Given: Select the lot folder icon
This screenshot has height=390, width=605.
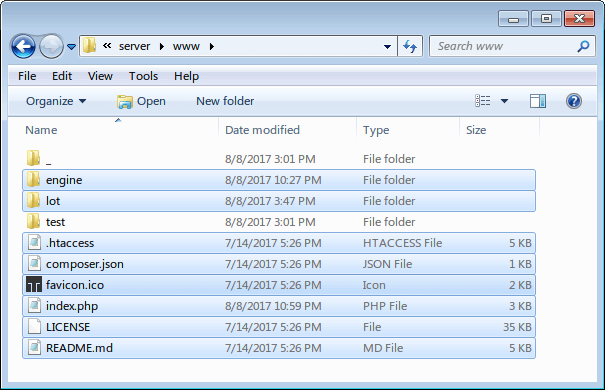Looking at the screenshot, I should click(34, 200).
